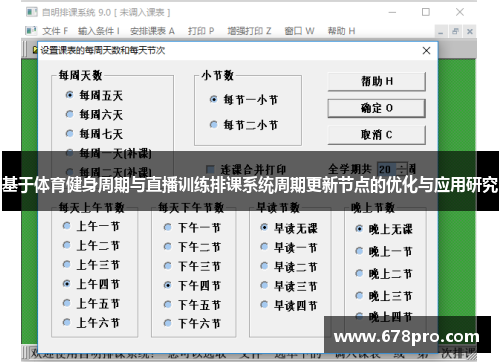Image resolution: width=500 pixels, height=362 pixels.
Task: Cancel using the 取消 C button
Action: (377, 135)
